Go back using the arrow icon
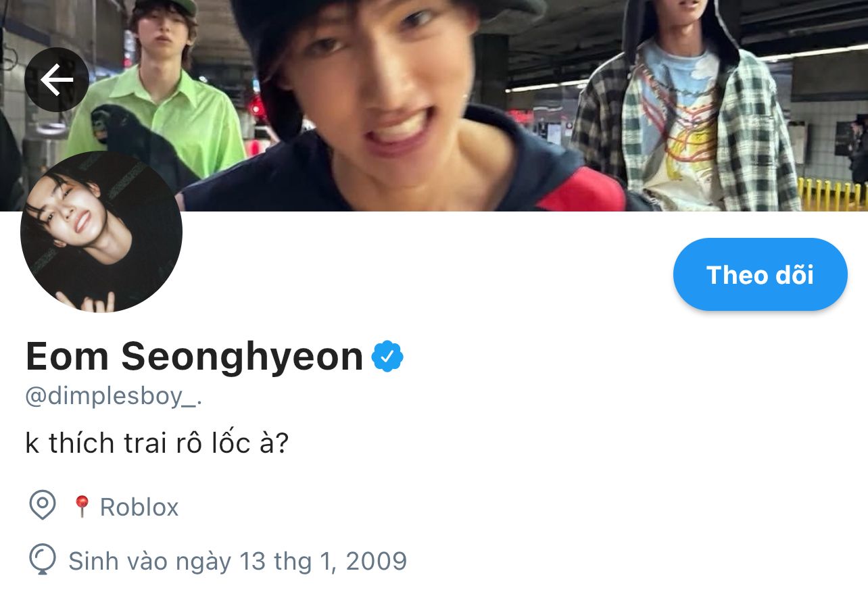This screenshot has width=868, height=594. coord(57,80)
